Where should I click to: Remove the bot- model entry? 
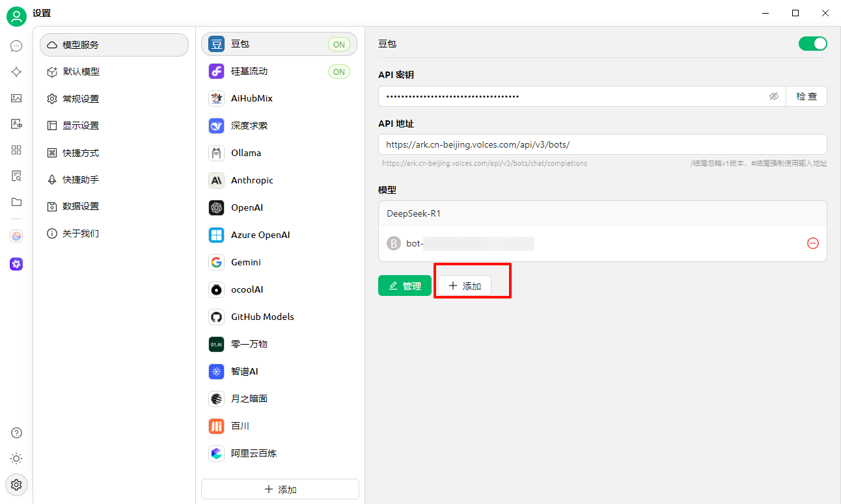813,243
